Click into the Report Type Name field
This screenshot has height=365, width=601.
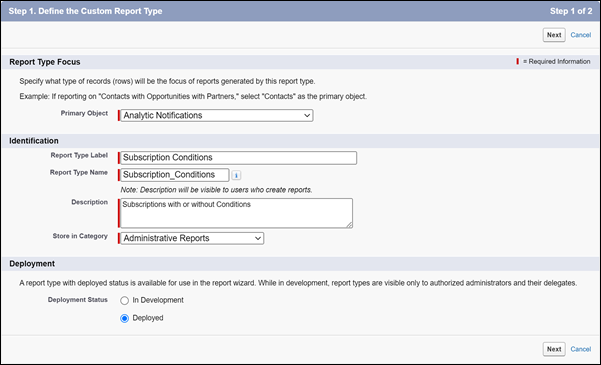point(175,175)
